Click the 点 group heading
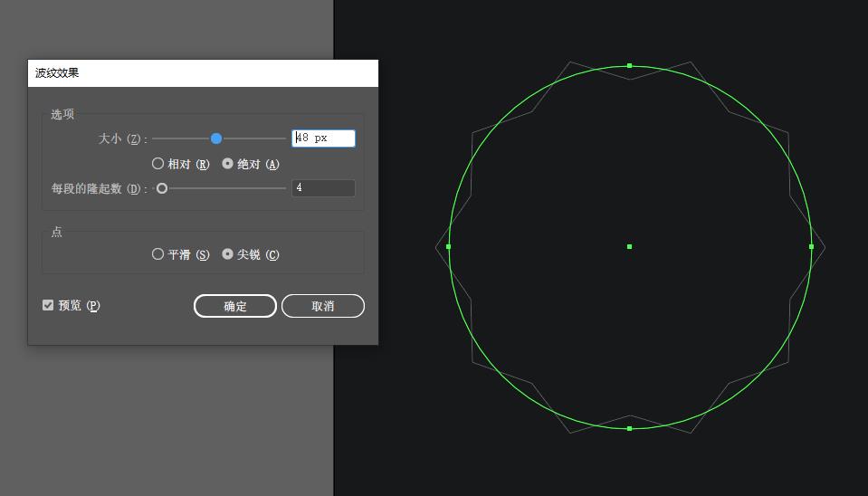The image size is (868, 496). 56,232
